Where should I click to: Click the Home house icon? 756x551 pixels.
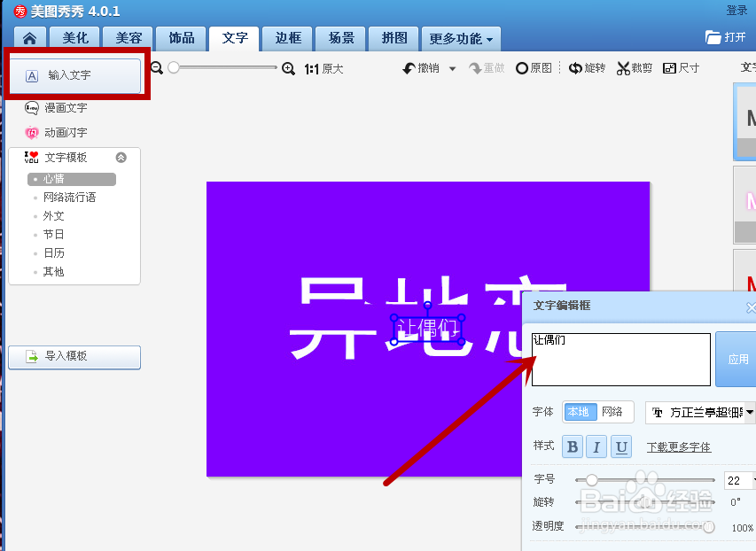28,38
